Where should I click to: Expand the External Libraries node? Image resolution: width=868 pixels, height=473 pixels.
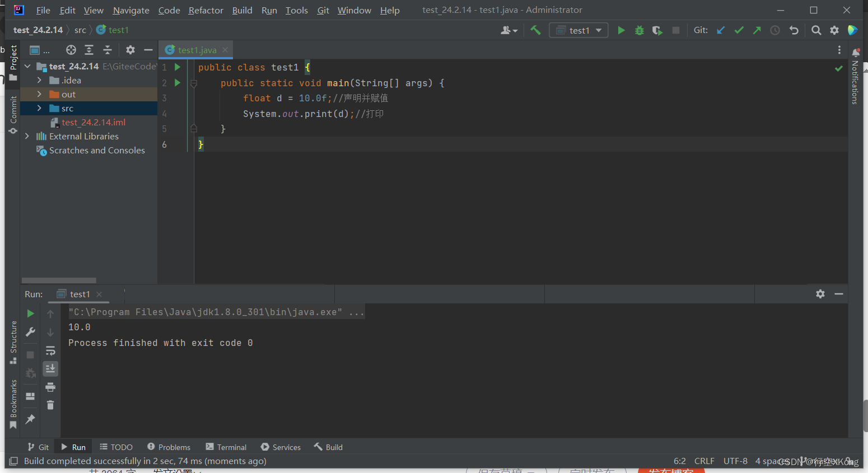coord(27,136)
